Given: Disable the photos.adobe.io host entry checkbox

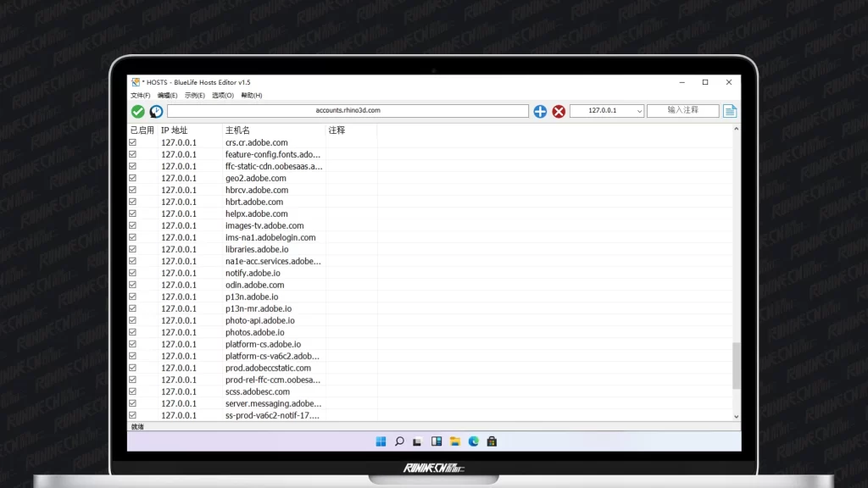Looking at the screenshot, I should (x=133, y=332).
